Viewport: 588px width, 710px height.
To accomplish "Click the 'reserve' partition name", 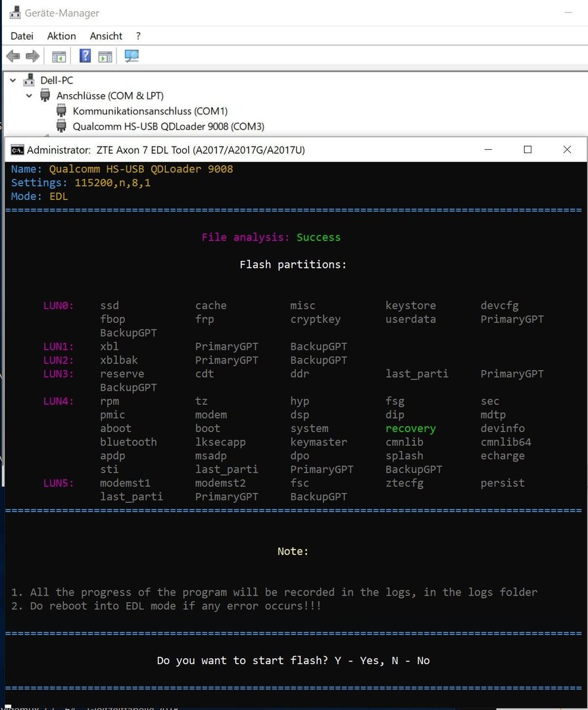I will [x=122, y=373].
